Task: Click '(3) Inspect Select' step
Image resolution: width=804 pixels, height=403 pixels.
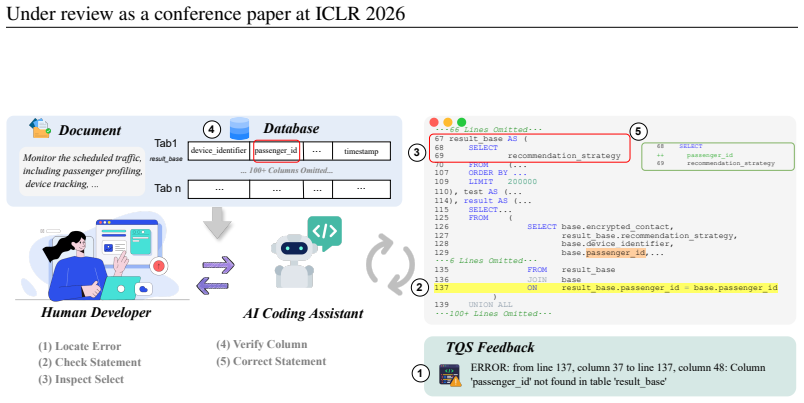Action: (x=81, y=379)
